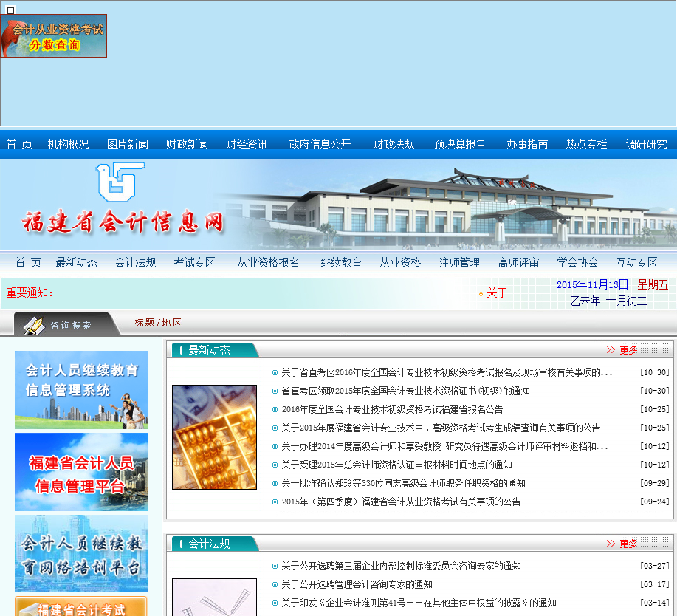Open 关于受理2015年总会计师资格认证 notice
Image resolution: width=677 pixels, height=616 pixels.
coord(396,465)
